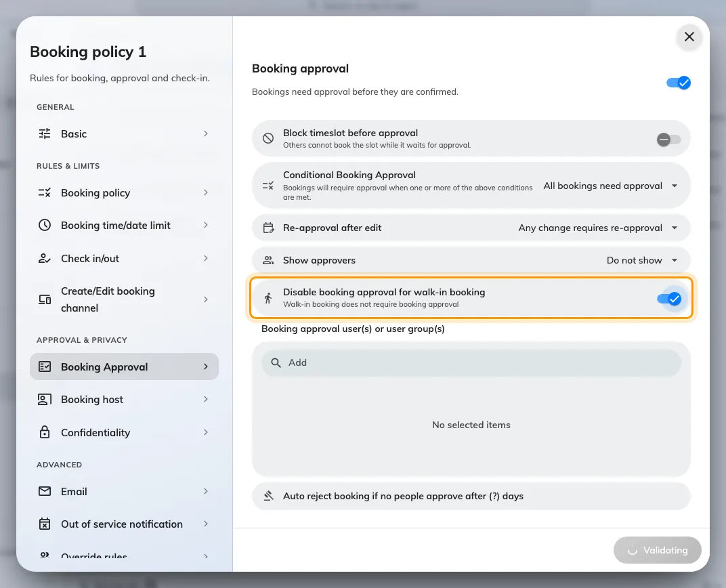
Task: Click "Booking approval user(s) or user group(s)" label
Action: 353,329
